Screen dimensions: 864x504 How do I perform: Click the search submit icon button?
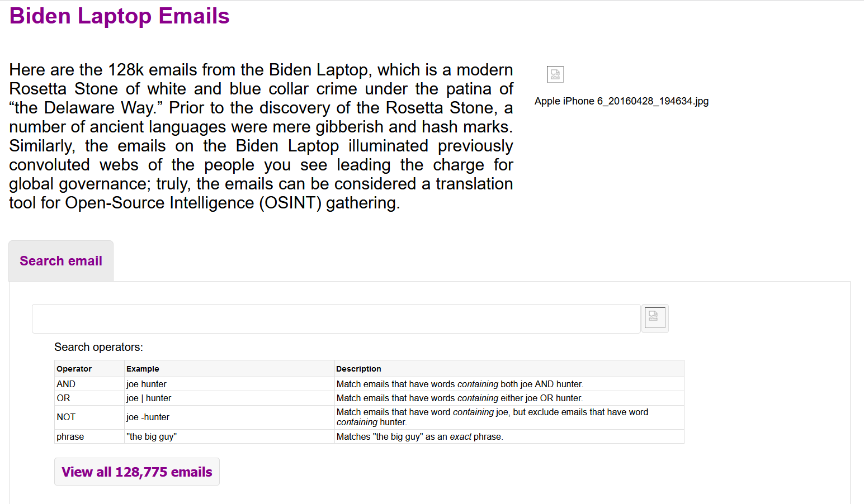655,318
